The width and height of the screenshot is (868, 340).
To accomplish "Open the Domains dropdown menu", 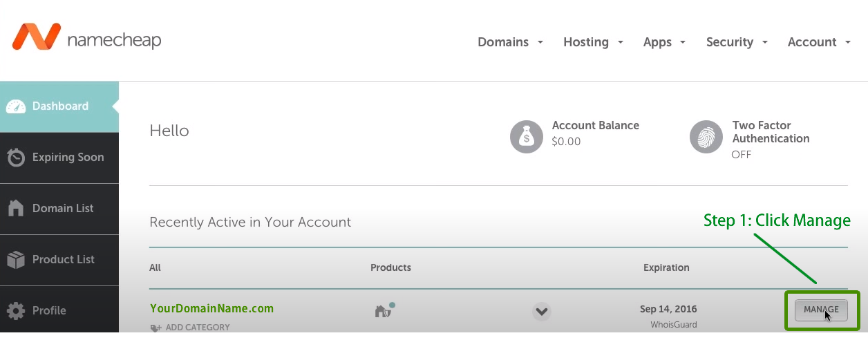I will 510,42.
